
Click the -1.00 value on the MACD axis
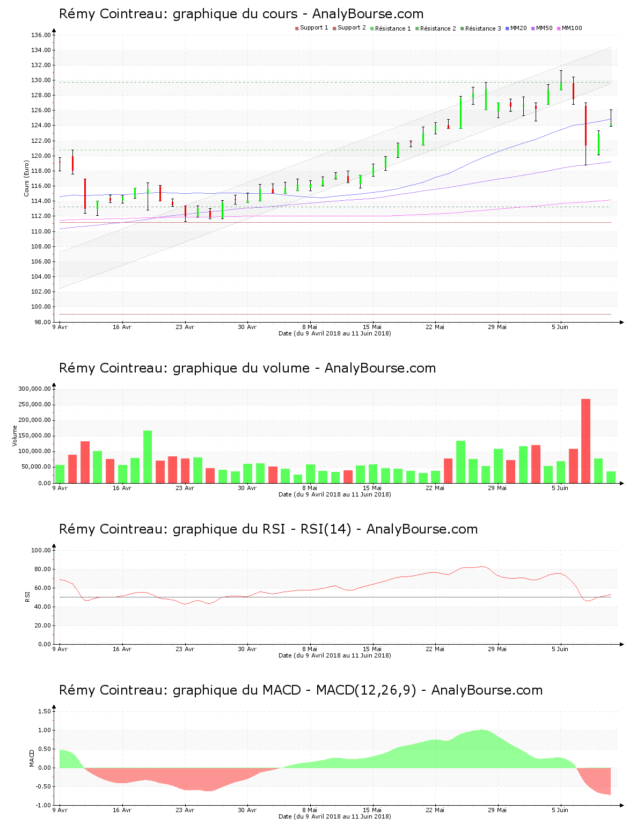point(43,805)
